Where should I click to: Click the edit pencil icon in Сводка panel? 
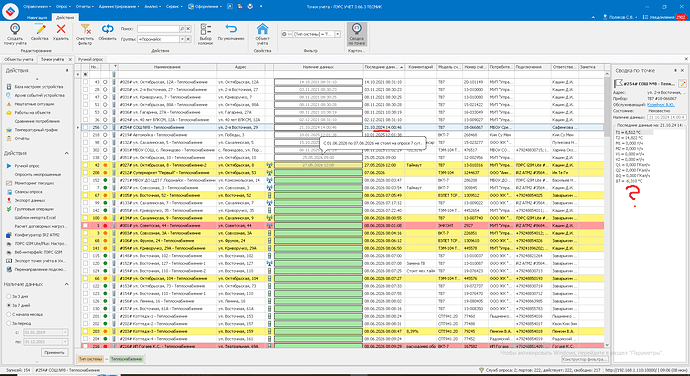[x=682, y=83]
